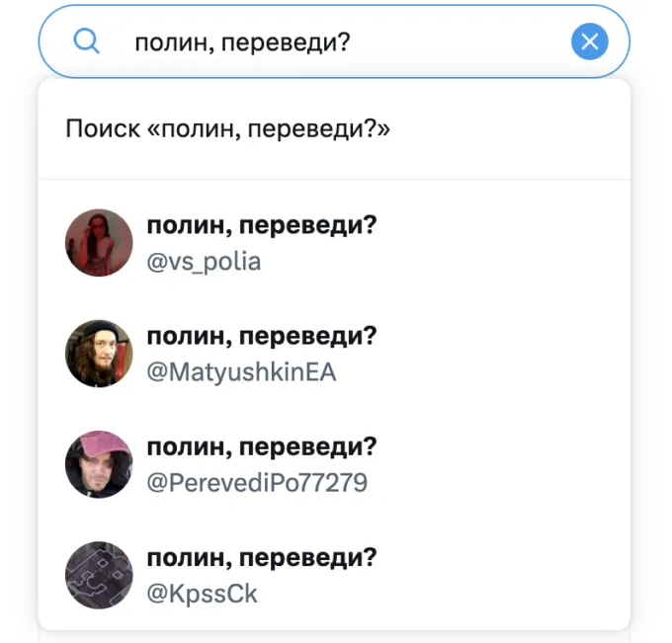Screen dimensions: 672x643
Task: Open the @KpssCk handle link
Action: pos(202,594)
